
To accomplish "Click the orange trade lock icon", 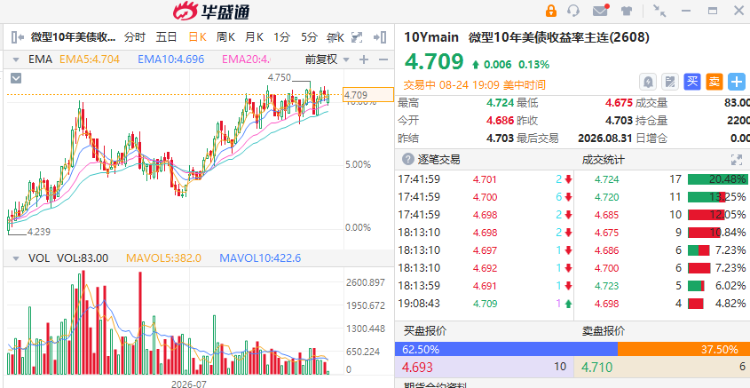I will coord(551,11).
